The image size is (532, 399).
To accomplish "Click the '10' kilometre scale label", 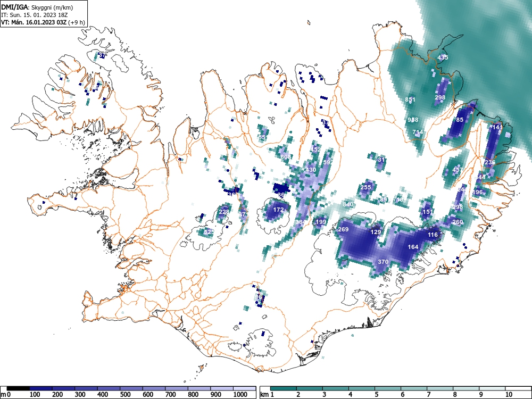I will (509, 395).
